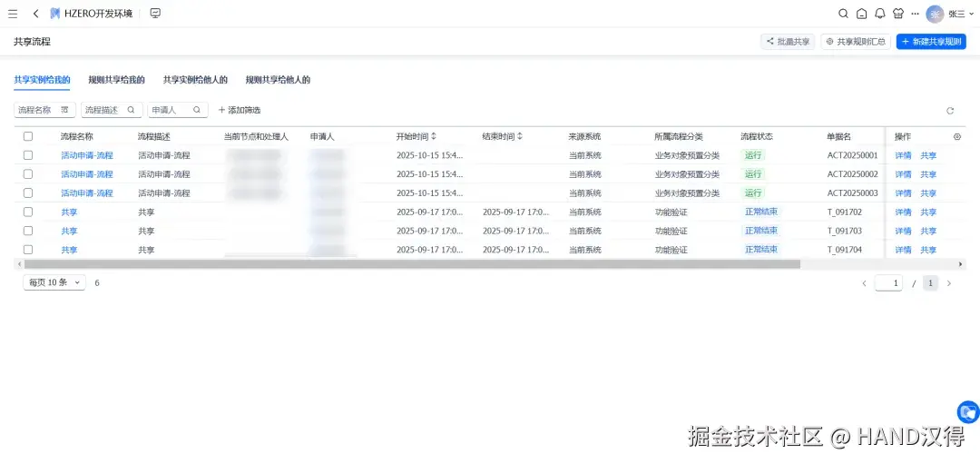Toggle the select-all header checkbox
This screenshot has width=980, height=464.
click(x=28, y=136)
